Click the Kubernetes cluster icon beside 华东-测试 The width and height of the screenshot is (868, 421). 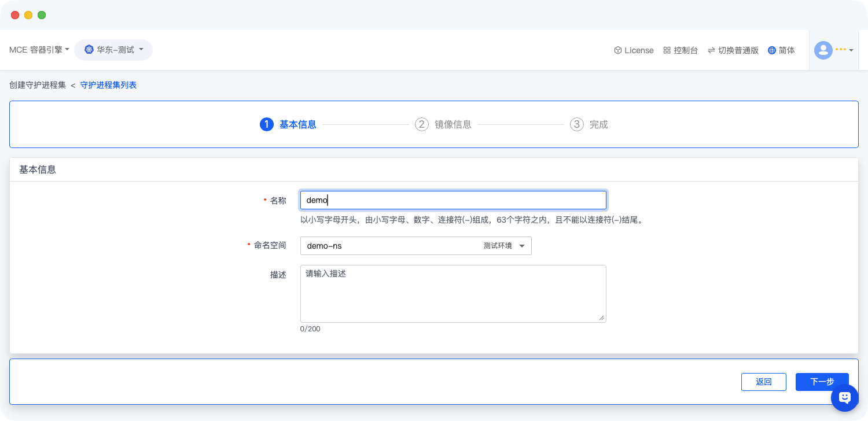point(89,50)
